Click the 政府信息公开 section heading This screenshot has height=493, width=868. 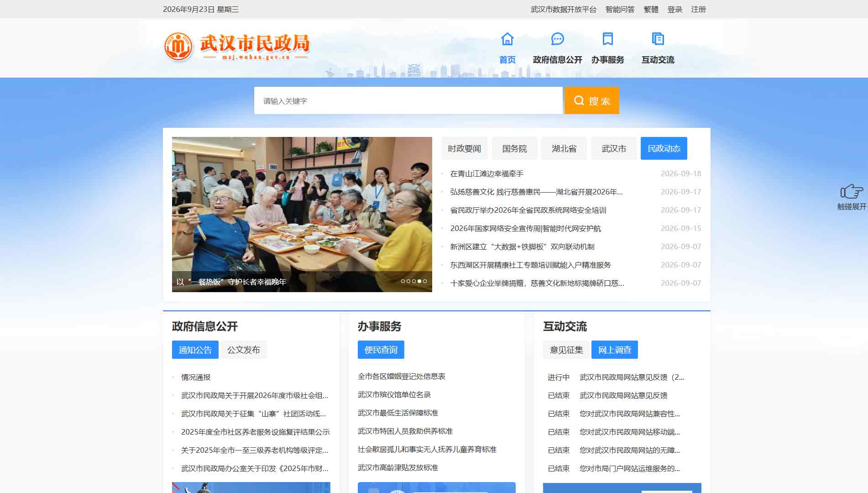pos(204,326)
